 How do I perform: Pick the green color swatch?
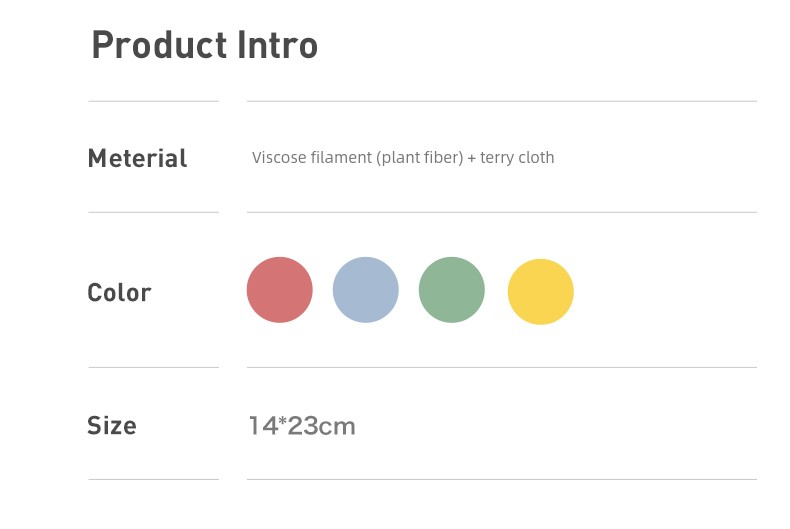point(452,290)
